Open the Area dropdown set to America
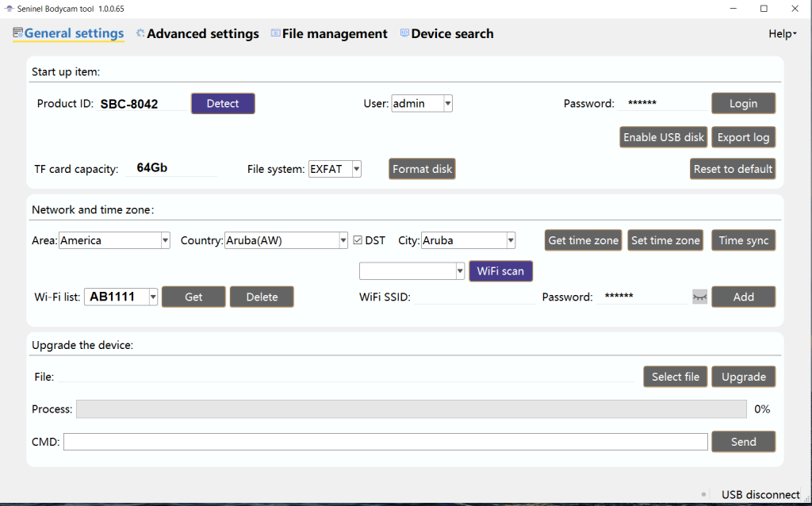The width and height of the screenshot is (812, 506). (165, 240)
